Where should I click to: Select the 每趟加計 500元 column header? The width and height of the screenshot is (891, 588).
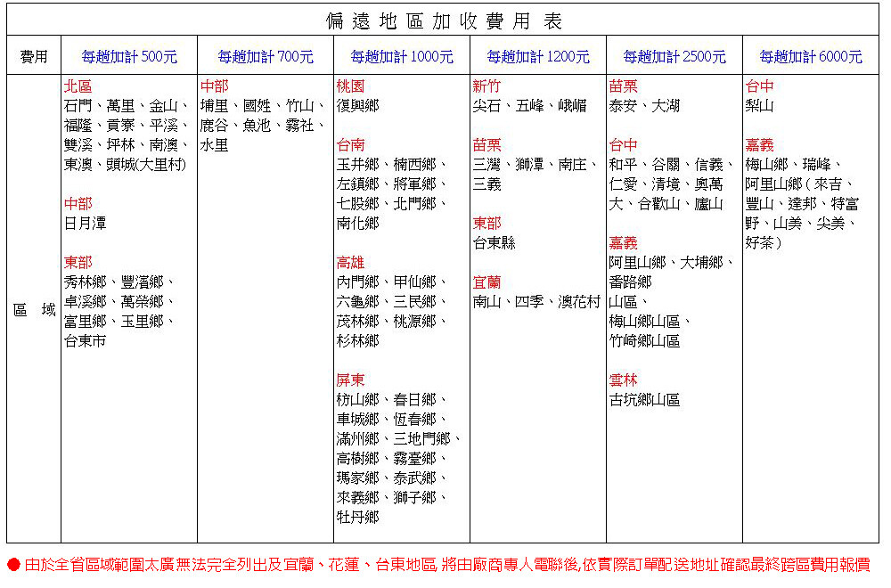[129, 57]
